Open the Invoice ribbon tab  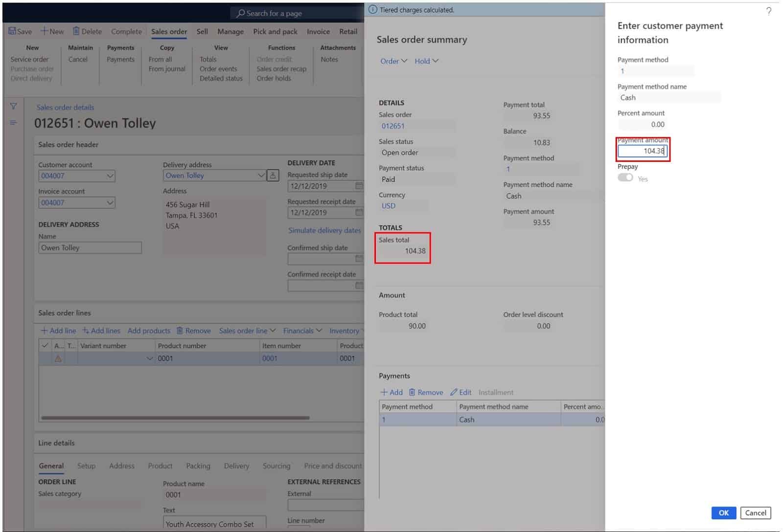318,31
